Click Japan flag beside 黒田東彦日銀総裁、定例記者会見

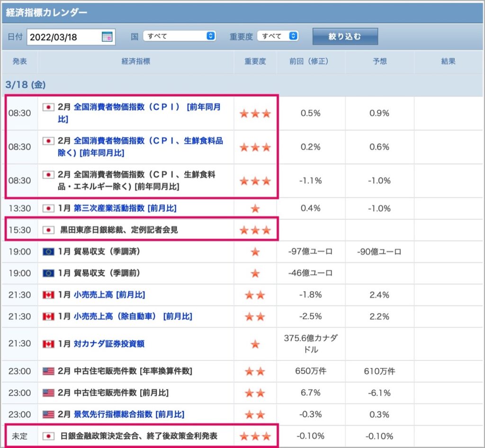48,230
